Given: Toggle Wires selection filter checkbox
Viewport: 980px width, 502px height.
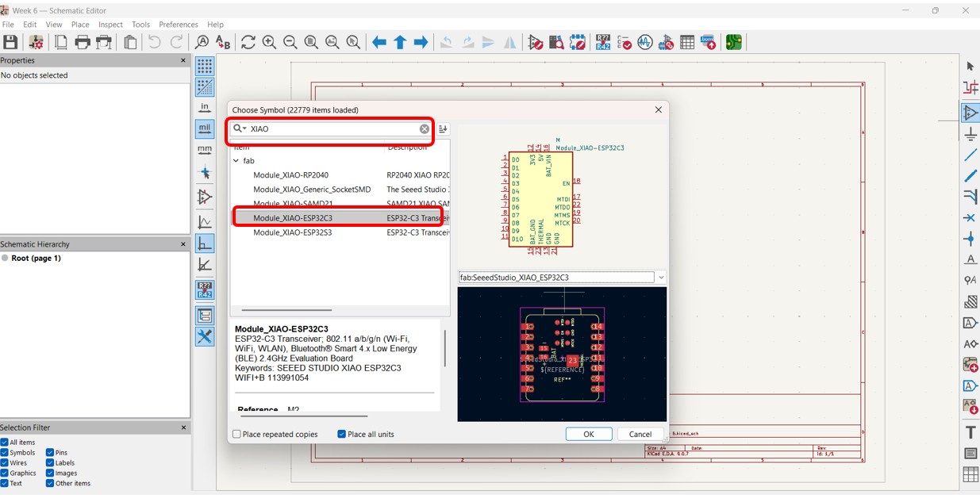Looking at the screenshot, I should [5, 463].
